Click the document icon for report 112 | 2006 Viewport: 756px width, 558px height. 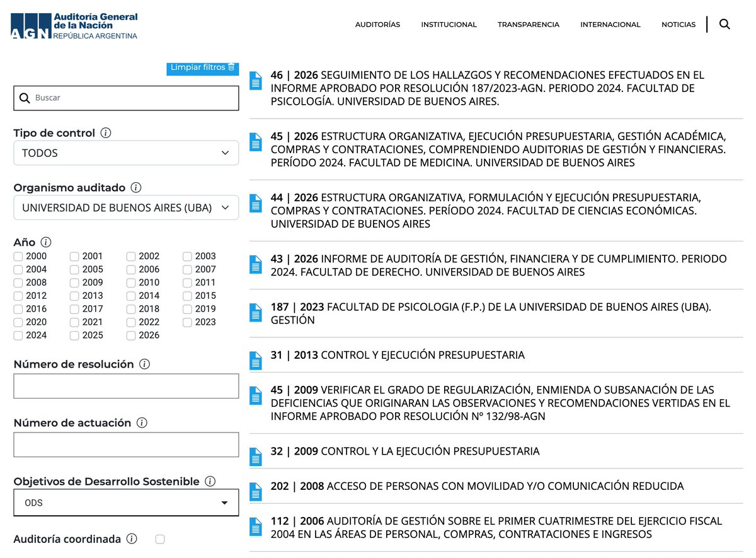tap(256, 526)
